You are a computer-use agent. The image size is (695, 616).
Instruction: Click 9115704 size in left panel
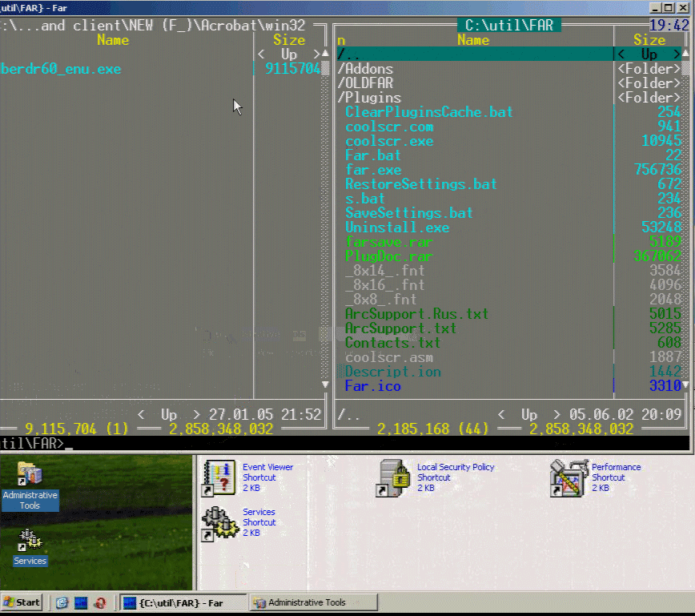[292, 69]
